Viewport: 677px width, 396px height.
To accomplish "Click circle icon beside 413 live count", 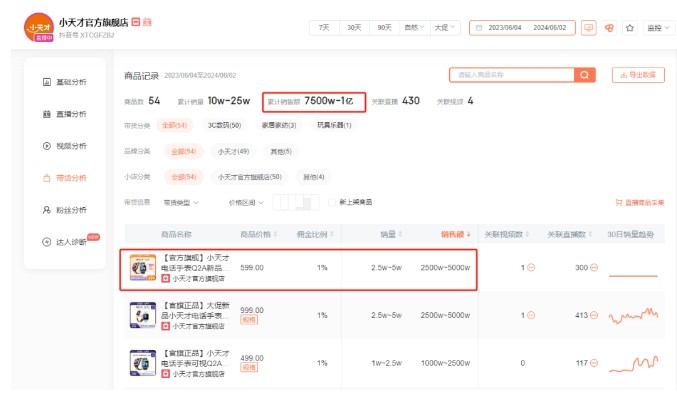I will coord(594,315).
